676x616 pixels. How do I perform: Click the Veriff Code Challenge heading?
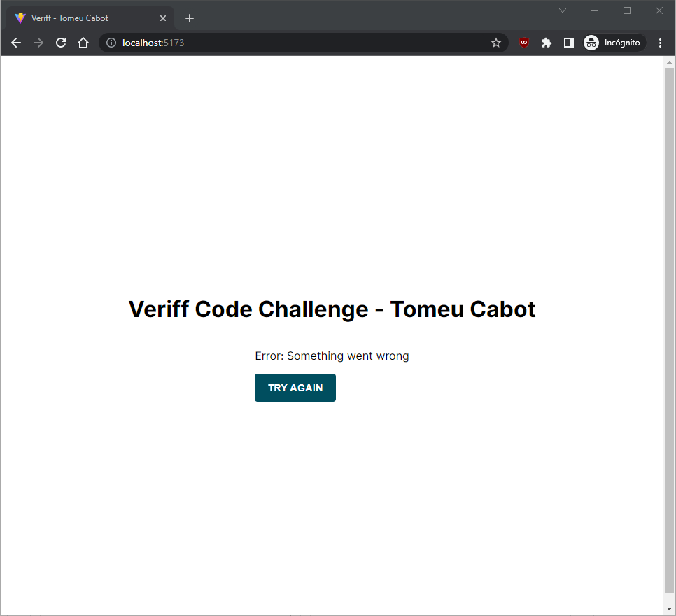tap(332, 309)
